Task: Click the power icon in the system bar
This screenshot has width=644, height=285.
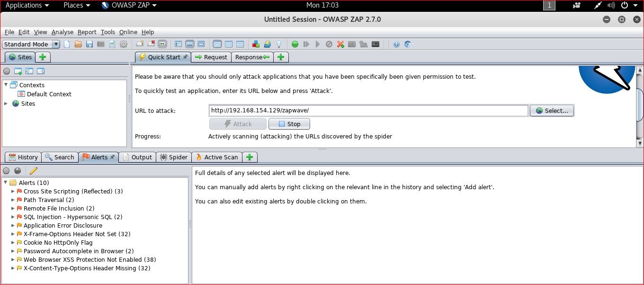Action: [x=624, y=5]
